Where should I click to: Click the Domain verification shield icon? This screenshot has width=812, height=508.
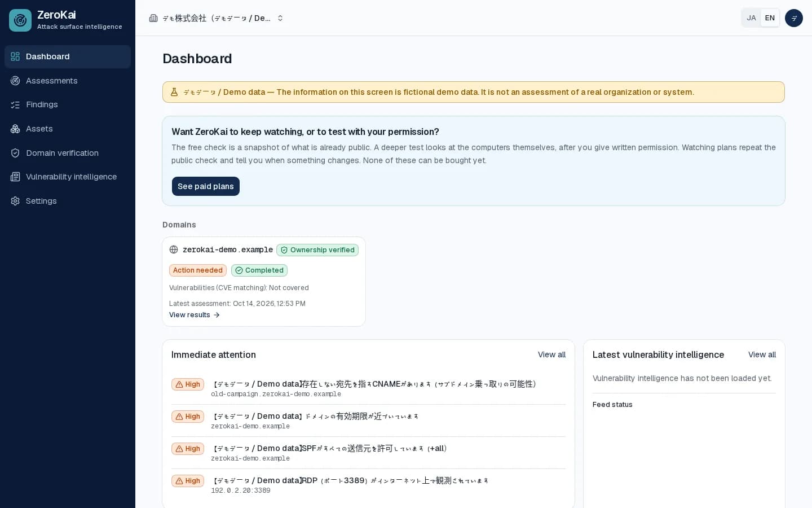(15, 153)
